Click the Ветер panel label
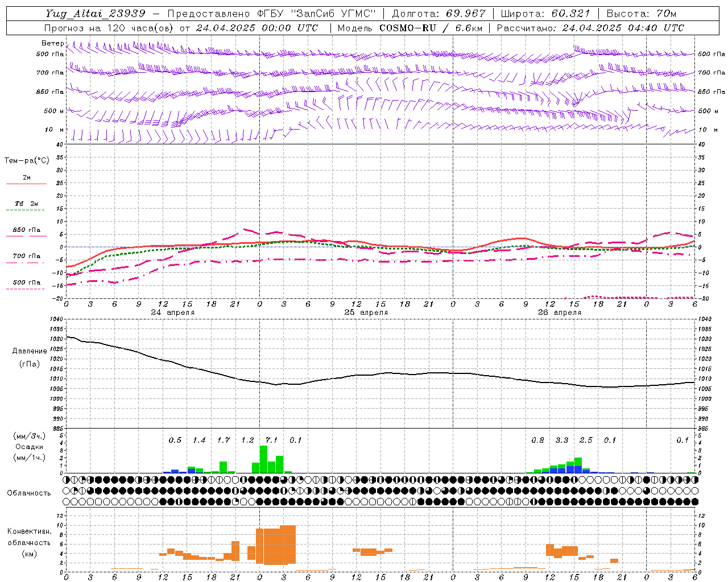This screenshot has height=582, width=728. (x=52, y=43)
